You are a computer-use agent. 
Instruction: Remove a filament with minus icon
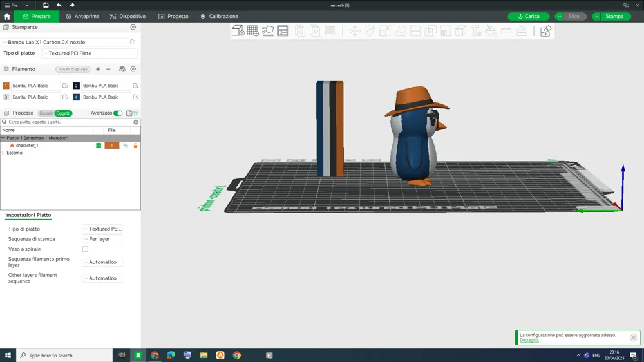coord(108,69)
